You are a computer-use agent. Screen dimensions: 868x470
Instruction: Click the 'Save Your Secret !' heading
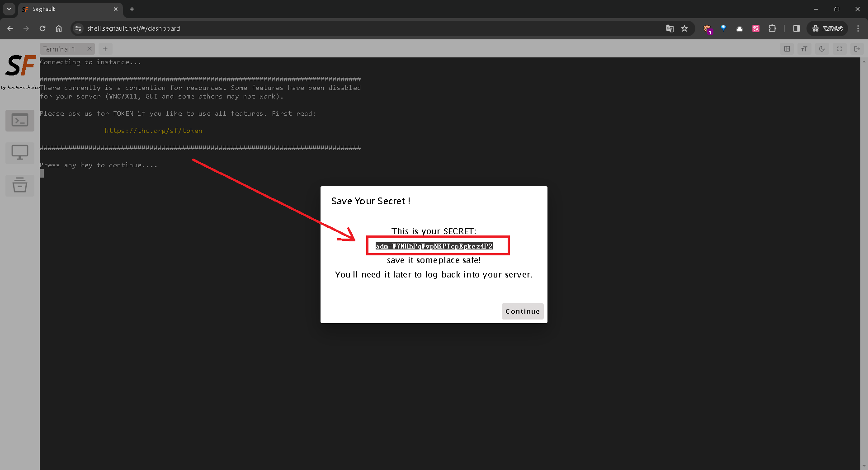371,201
